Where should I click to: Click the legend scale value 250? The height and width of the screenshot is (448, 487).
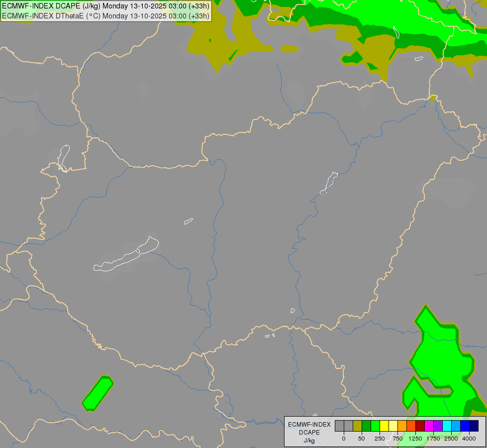[380, 439]
